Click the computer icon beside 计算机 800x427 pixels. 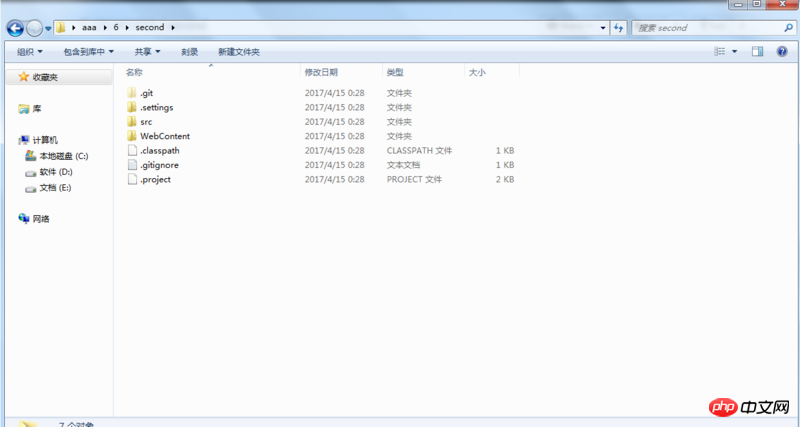23,140
